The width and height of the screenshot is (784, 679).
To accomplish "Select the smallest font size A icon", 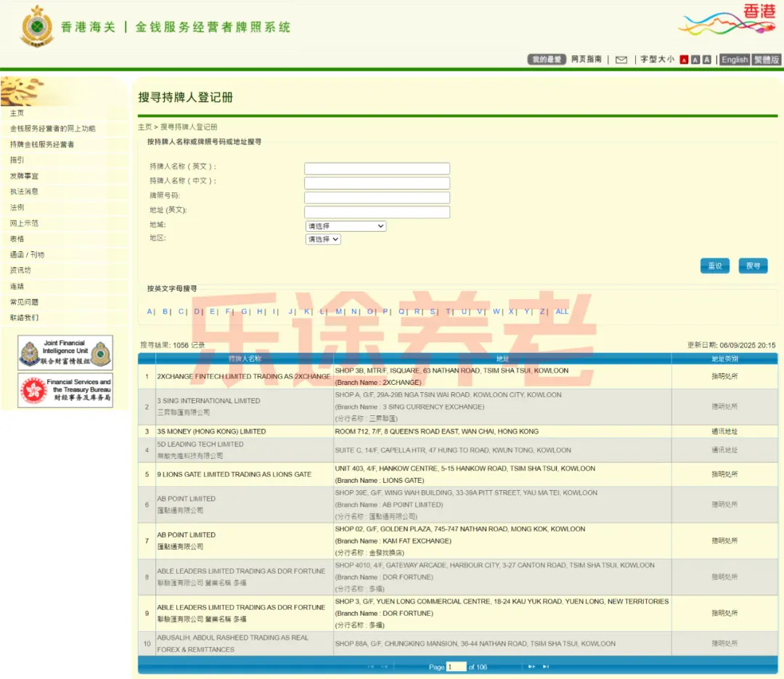I will (684, 60).
